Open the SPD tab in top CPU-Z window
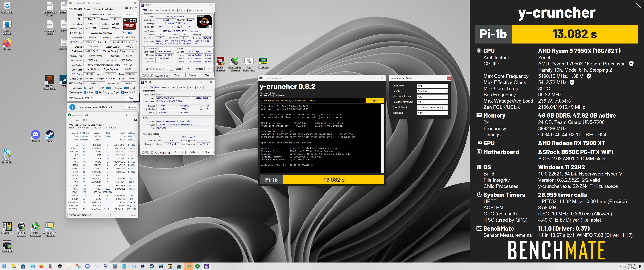 174,10
